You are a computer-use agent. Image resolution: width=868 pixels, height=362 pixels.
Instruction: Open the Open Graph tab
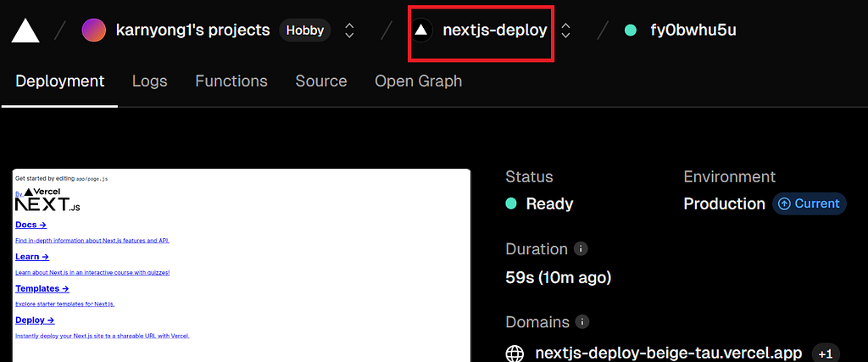(419, 81)
